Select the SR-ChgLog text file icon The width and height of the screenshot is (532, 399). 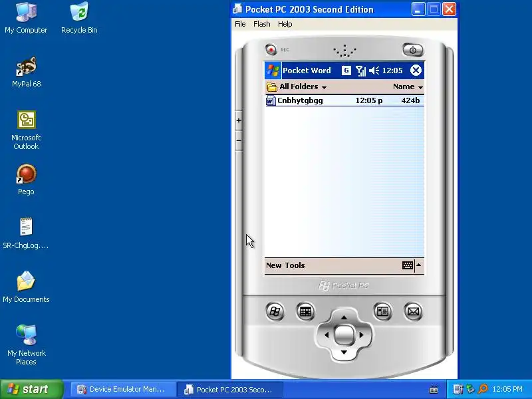[x=26, y=233]
